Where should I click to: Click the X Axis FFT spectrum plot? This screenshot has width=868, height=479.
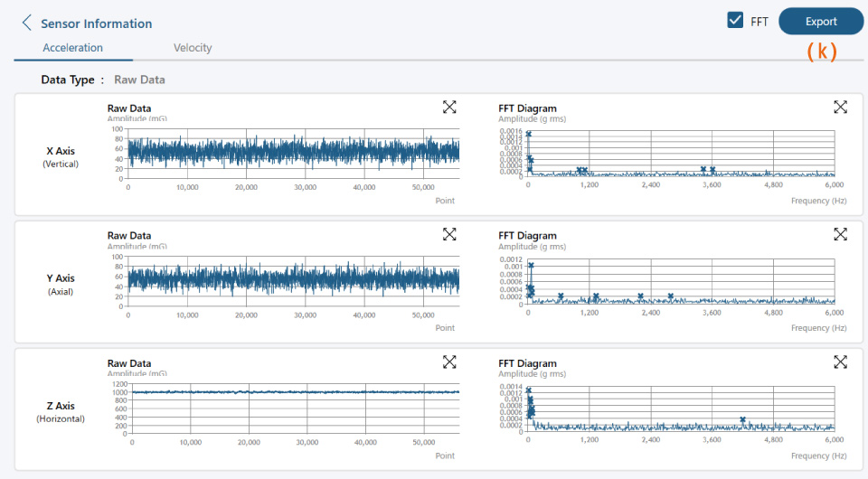point(681,154)
